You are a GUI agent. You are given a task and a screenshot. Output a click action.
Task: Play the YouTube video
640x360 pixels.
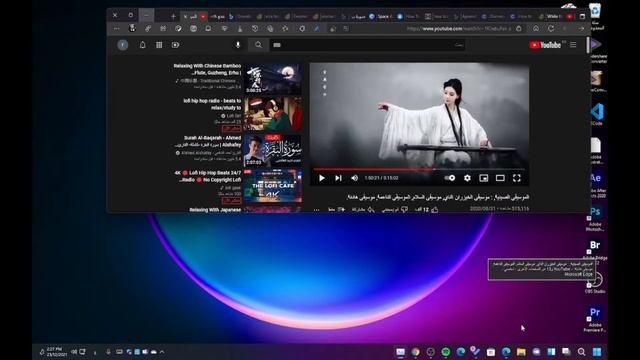tap(322, 178)
